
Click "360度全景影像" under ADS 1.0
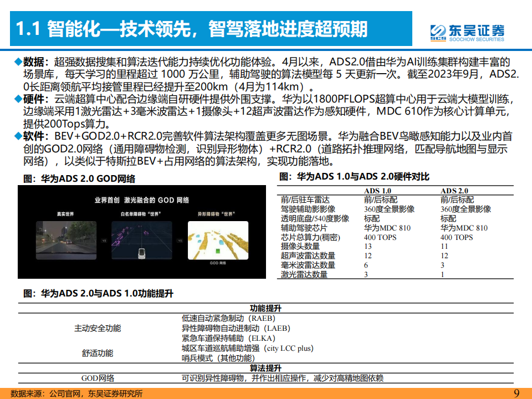point(389,209)
